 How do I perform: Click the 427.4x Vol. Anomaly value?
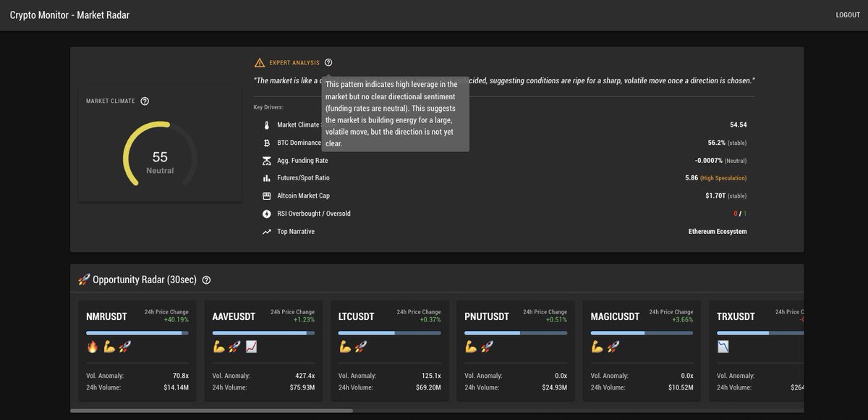305,376
